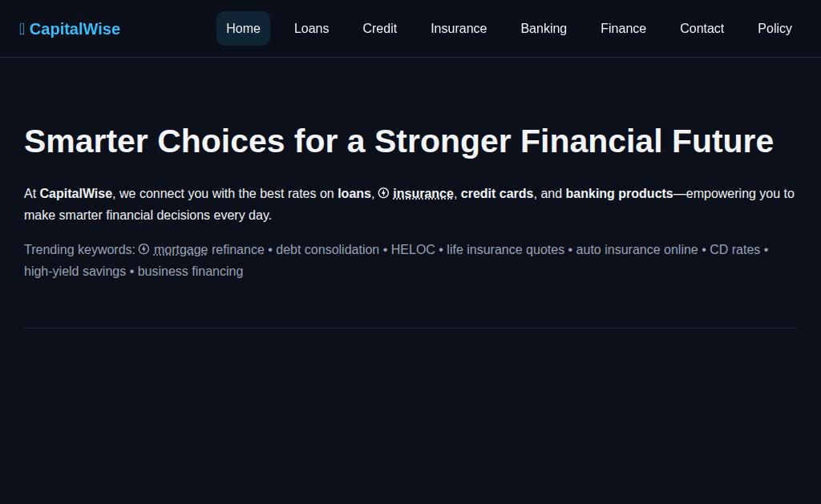Viewport: 821px width, 504px height.
Task: Click the "Trending keywords:" label
Action: click(79, 250)
